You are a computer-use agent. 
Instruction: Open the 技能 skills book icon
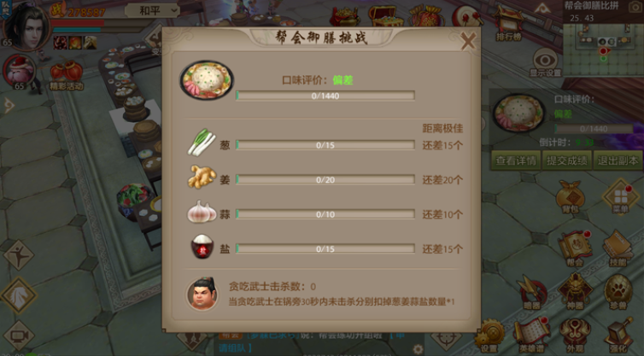pyautogui.click(x=618, y=248)
